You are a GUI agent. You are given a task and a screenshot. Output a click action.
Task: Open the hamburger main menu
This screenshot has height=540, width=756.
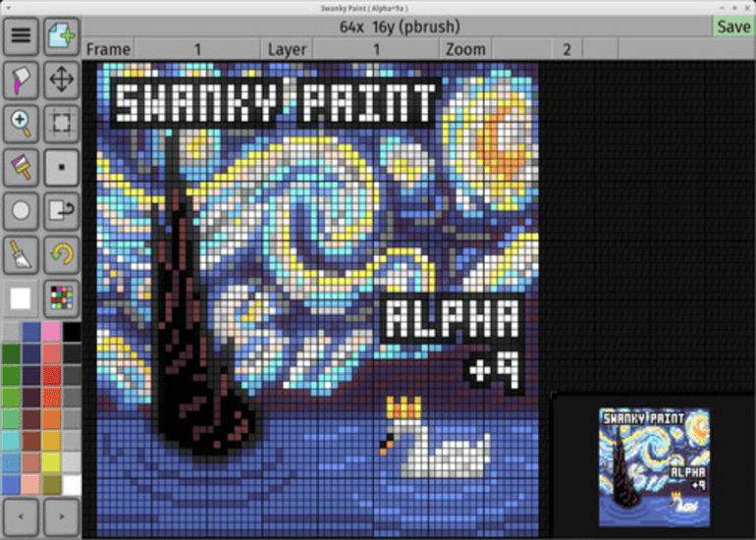21,35
